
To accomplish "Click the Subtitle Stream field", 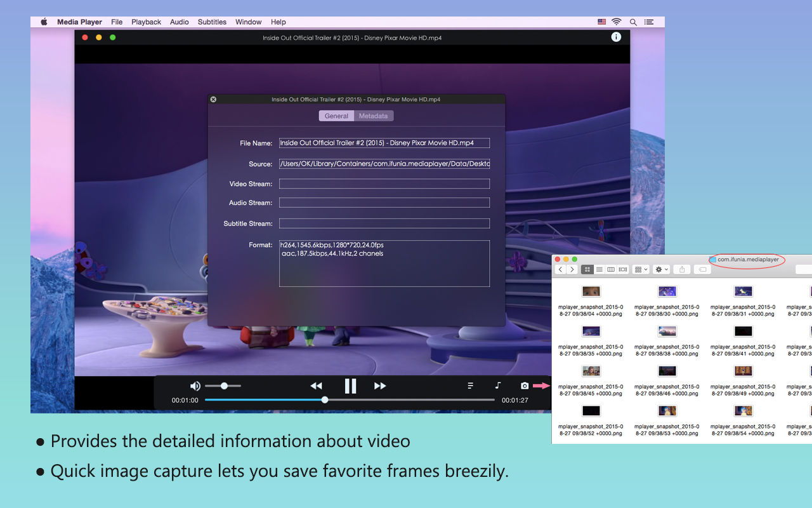I will point(384,224).
